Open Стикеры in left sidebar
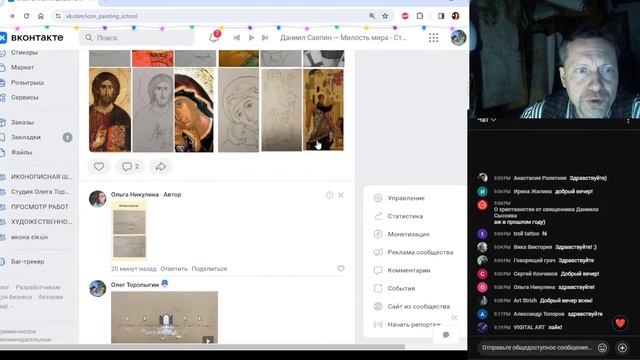 coord(24,53)
